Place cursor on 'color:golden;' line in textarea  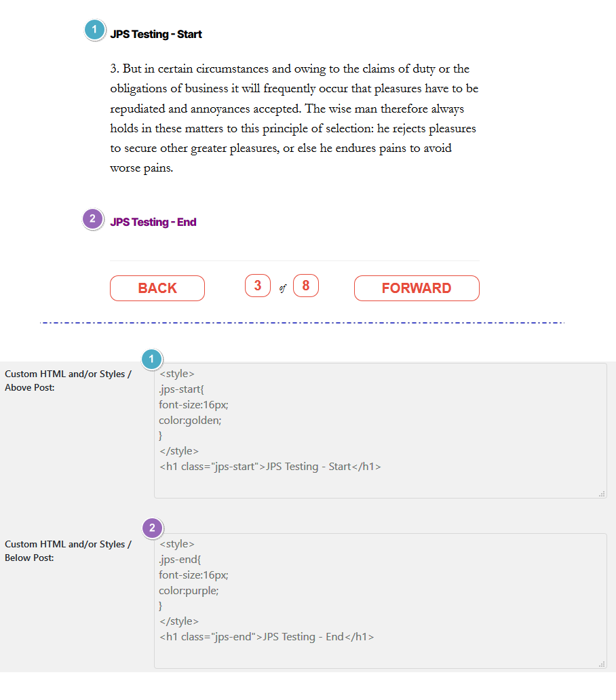pos(190,421)
